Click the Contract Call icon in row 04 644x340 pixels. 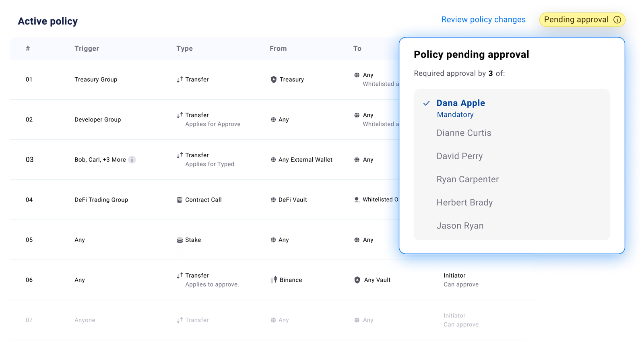coord(180,200)
